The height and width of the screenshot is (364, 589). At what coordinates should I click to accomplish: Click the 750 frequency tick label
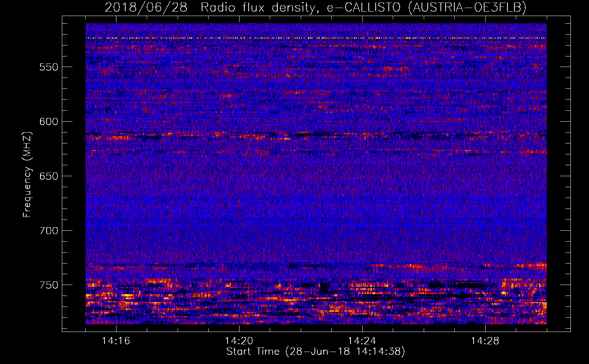(49, 285)
